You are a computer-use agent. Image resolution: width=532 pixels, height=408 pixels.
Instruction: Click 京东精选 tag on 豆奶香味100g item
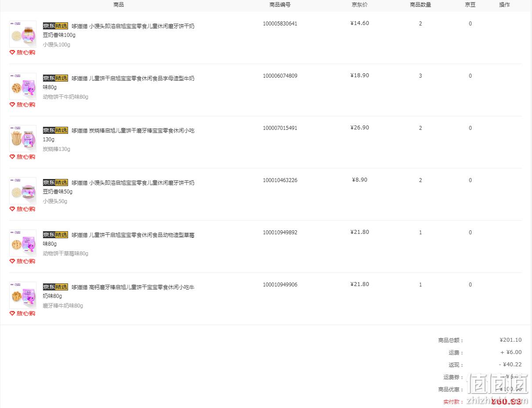tap(55, 26)
